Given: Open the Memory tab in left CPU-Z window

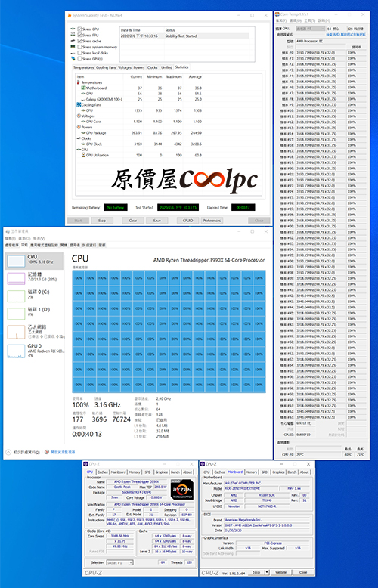Looking at the screenshot, I should click(135, 472).
